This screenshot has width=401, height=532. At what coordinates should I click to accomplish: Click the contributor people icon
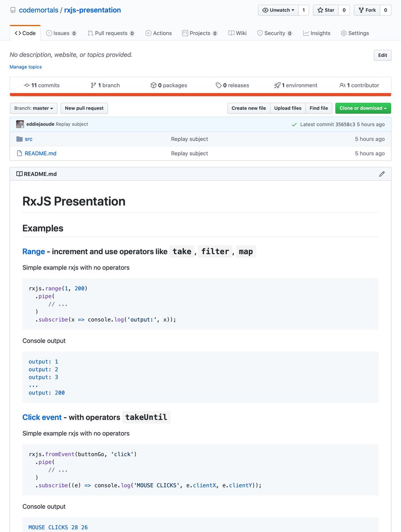tap(342, 85)
